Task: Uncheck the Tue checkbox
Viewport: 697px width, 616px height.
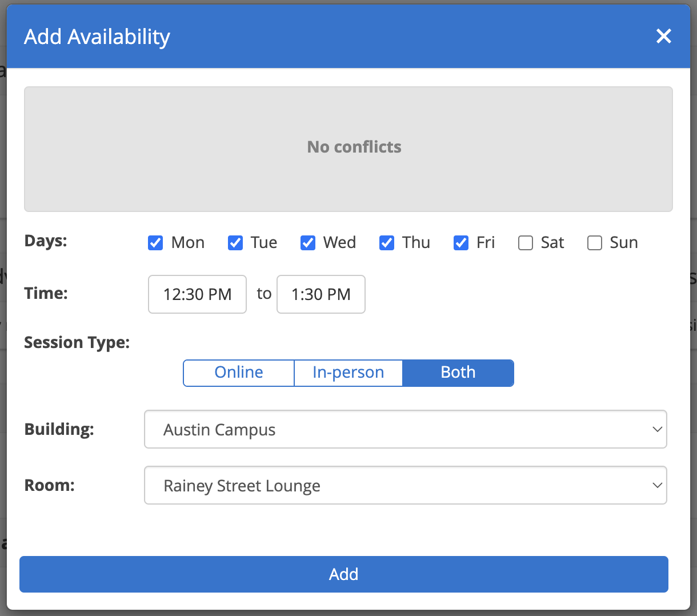Action: point(235,243)
